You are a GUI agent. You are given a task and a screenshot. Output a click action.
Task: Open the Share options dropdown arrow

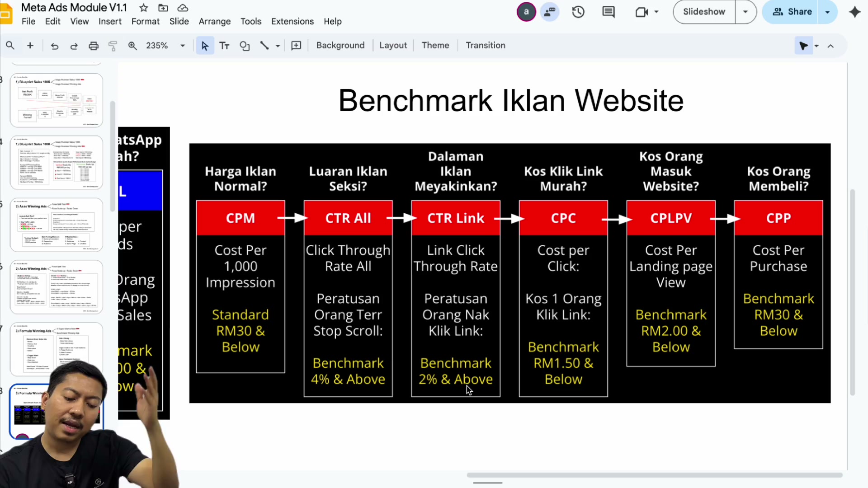click(x=827, y=12)
